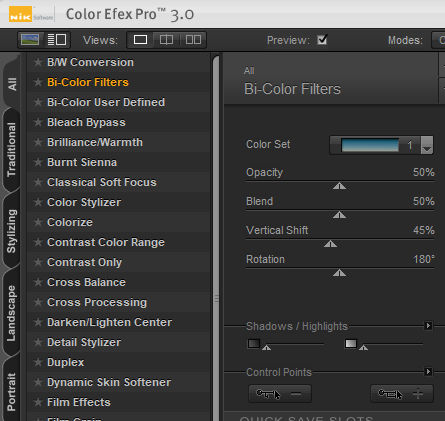Click the Vertical Shift slider handle
Viewport: 445px width, 421px height.
330,244
